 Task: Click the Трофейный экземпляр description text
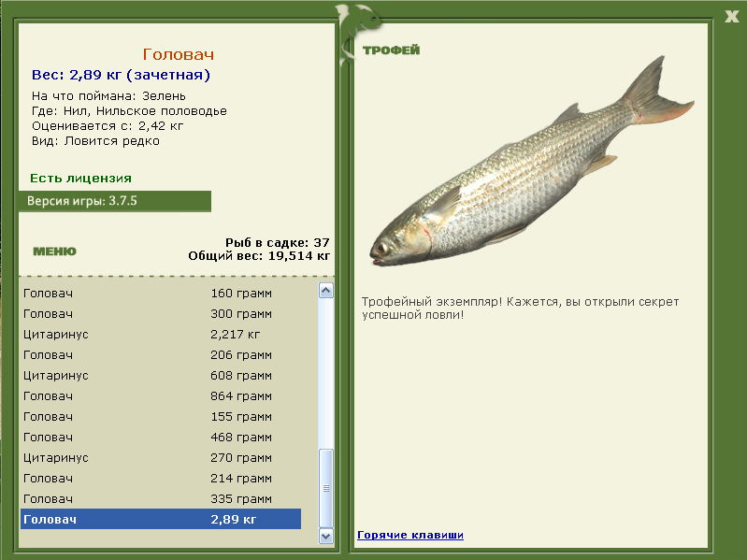click(x=520, y=309)
